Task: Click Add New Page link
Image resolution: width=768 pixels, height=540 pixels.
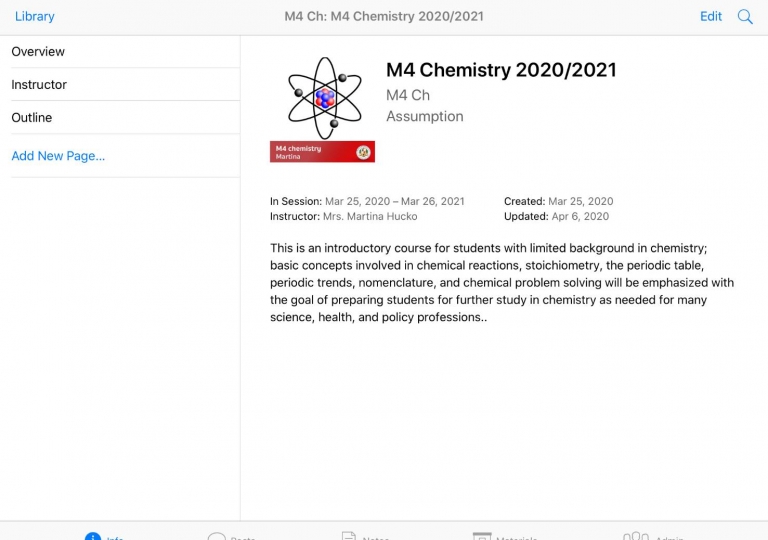Action: tap(58, 156)
